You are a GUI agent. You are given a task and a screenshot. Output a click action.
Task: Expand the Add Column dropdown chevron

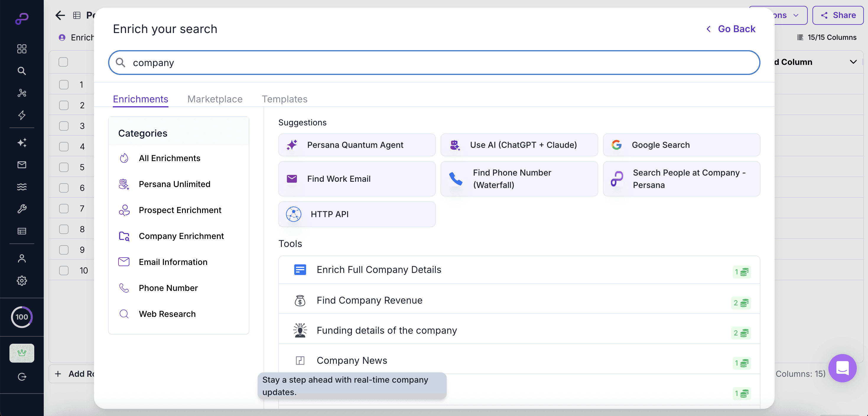pyautogui.click(x=853, y=62)
